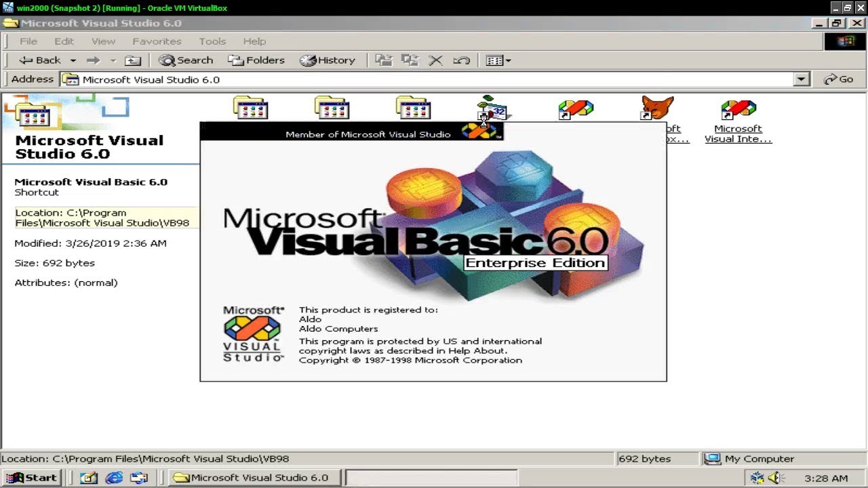Click My Computer zone in status bar

pyautogui.click(x=749, y=459)
